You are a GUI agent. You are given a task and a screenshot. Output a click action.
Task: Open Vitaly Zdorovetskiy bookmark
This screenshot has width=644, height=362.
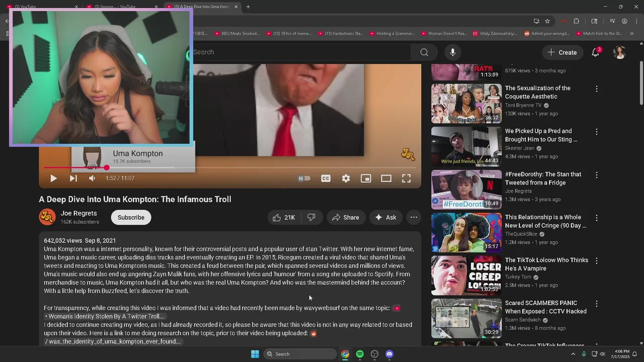pos(495,34)
